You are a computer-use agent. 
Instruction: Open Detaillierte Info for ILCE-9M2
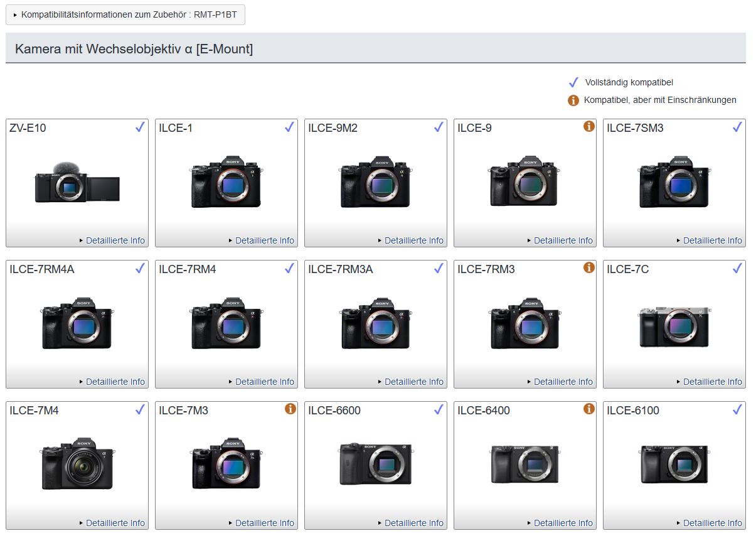[414, 240]
